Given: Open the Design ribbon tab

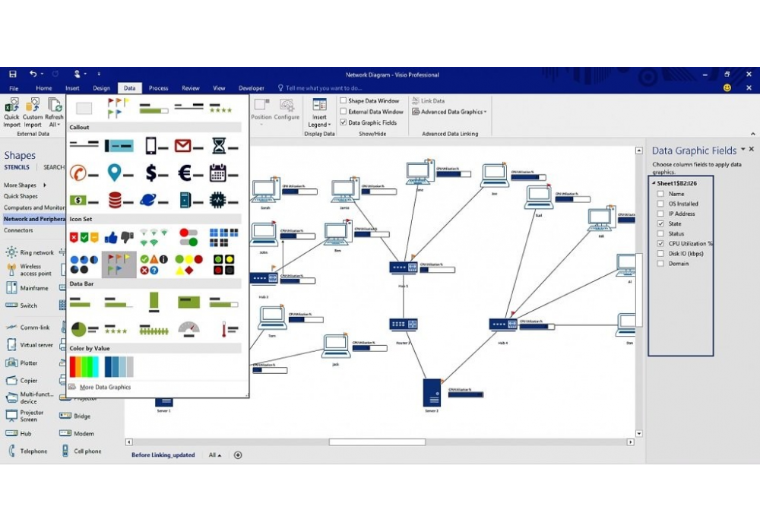Looking at the screenshot, I should (x=101, y=87).
